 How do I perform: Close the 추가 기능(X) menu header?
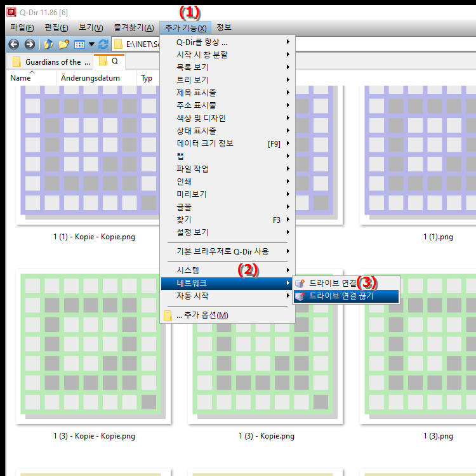(185, 28)
